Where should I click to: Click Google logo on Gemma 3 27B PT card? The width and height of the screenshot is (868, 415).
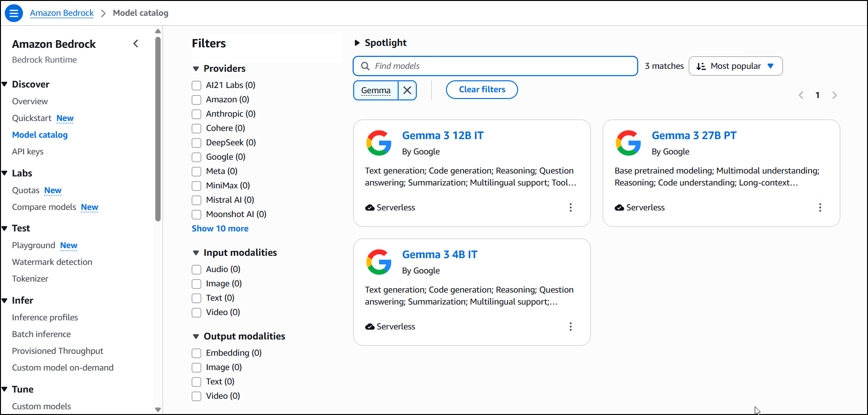click(x=629, y=143)
